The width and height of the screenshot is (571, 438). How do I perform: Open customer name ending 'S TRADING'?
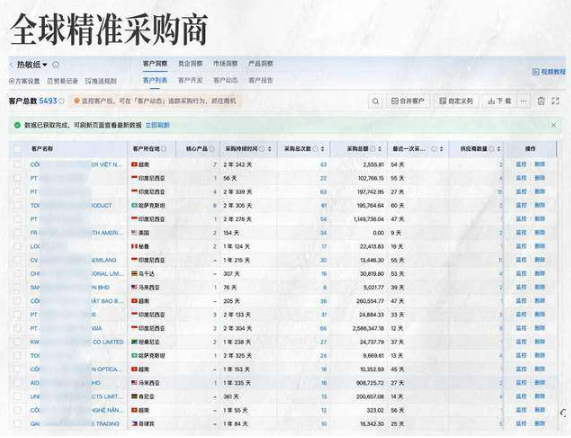pyautogui.click(x=75, y=424)
